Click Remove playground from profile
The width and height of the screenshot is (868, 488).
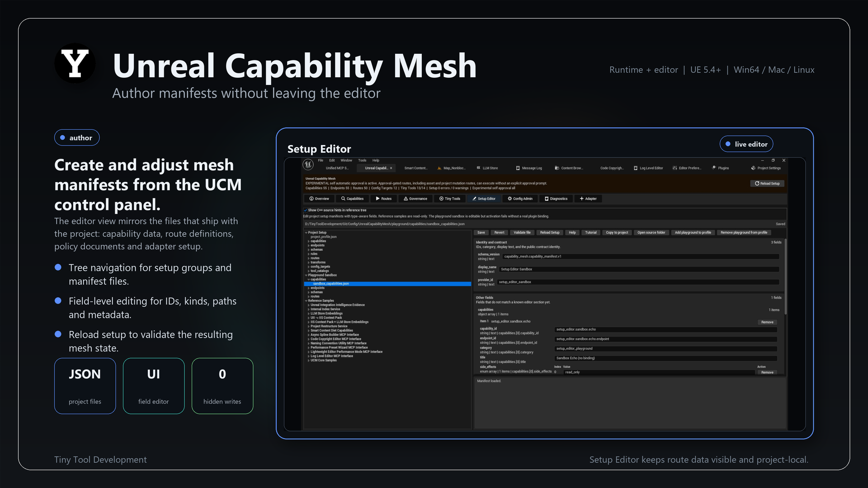pyautogui.click(x=744, y=233)
